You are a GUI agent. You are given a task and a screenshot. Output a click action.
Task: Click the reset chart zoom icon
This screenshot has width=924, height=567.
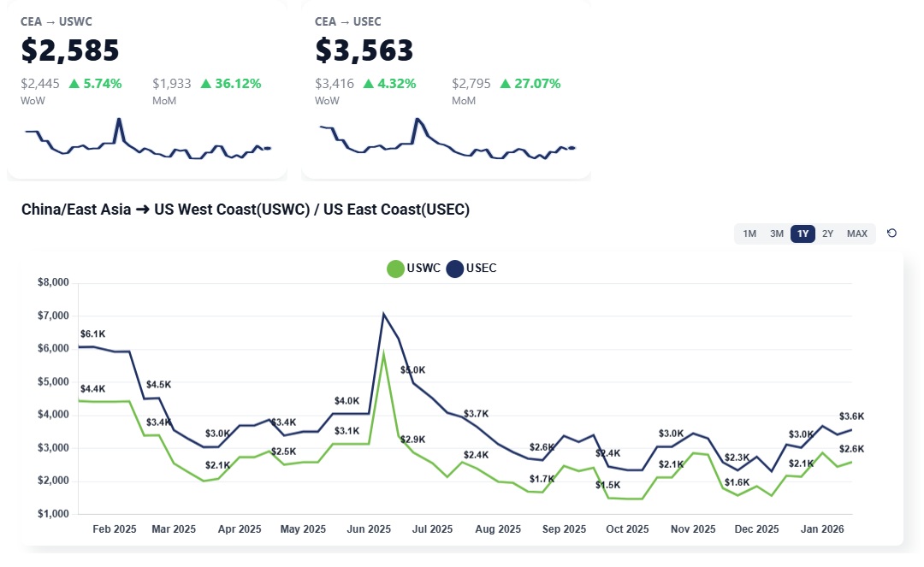pyautogui.click(x=891, y=233)
